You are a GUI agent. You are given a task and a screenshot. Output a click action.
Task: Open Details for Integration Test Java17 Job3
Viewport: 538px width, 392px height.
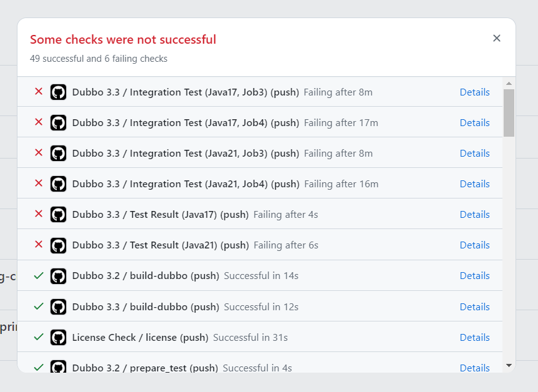coord(474,92)
